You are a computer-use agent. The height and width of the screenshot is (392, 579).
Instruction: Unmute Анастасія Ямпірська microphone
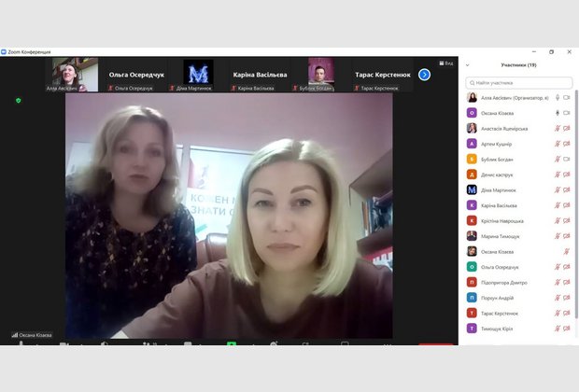[558, 129]
